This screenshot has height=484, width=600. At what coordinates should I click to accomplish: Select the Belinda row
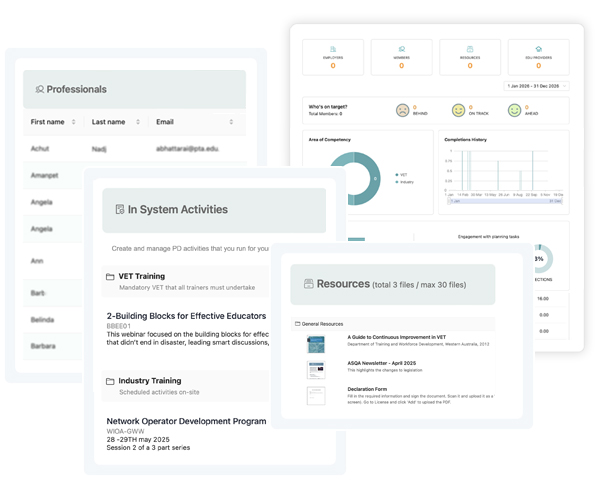53,319
